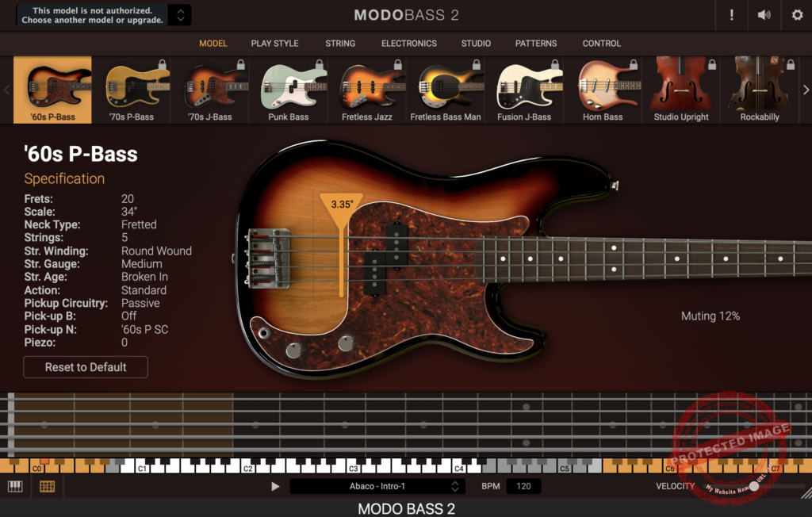
Task: Open the PATTERNS tab
Action: tap(536, 44)
